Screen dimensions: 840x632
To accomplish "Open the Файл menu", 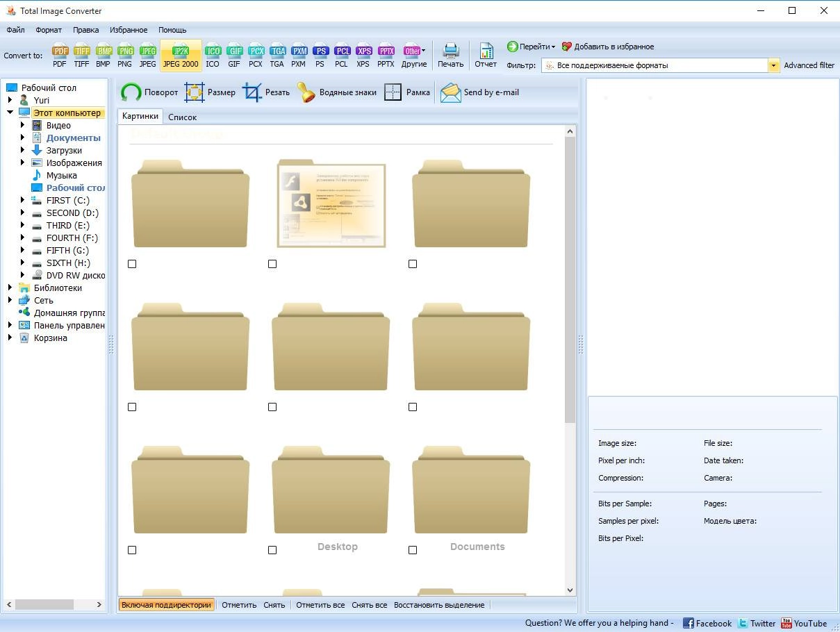I will coord(15,30).
